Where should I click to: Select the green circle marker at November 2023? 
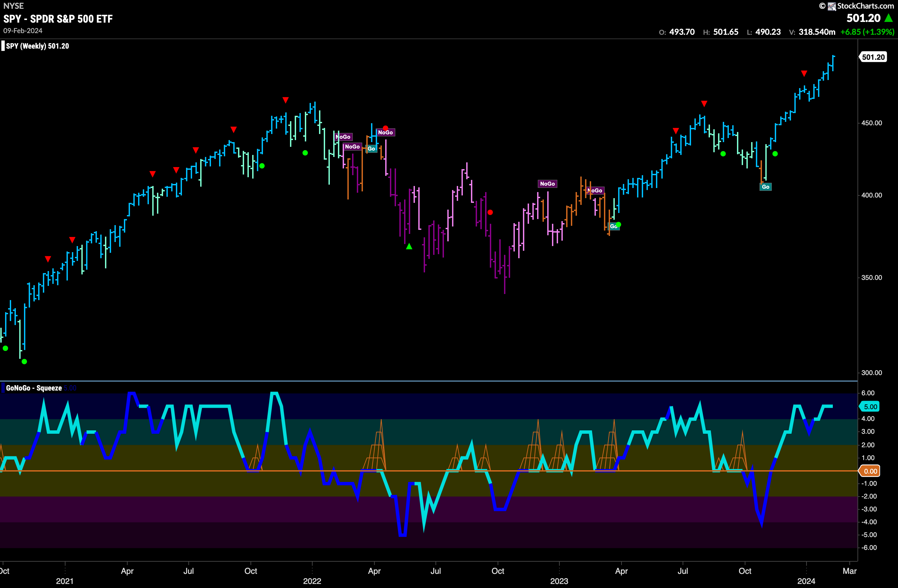[775, 154]
